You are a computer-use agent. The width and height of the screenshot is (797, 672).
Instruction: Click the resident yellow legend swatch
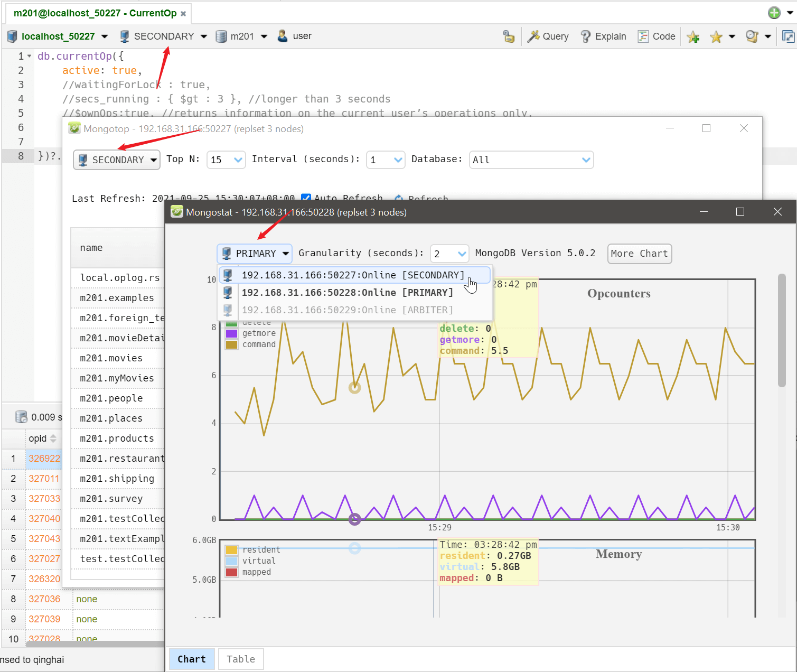[231, 550]
